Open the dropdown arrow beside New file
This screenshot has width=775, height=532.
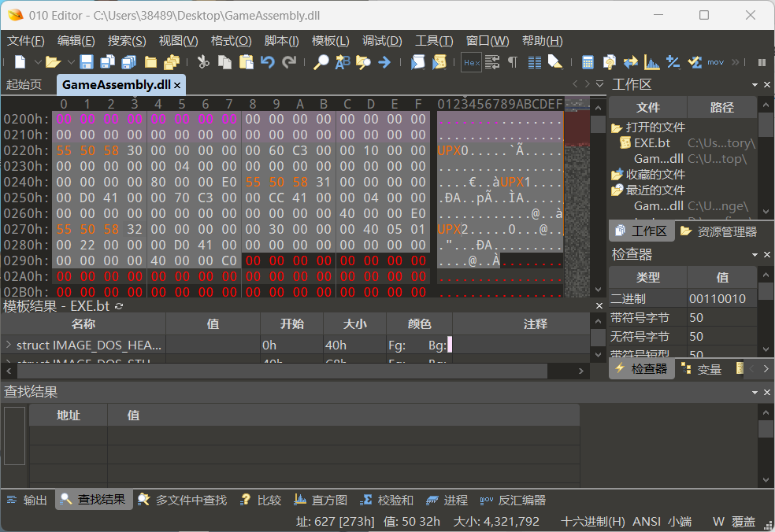[x=38, y=62]
